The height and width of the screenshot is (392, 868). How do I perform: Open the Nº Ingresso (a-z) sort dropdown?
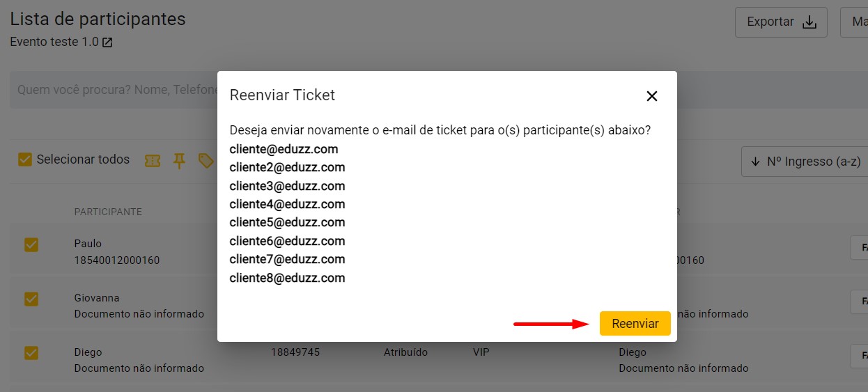pos(805,162)
